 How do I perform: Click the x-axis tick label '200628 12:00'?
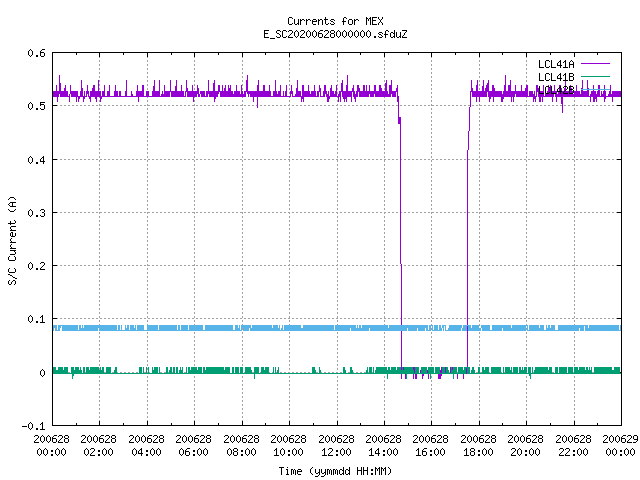tap(336, 445)
